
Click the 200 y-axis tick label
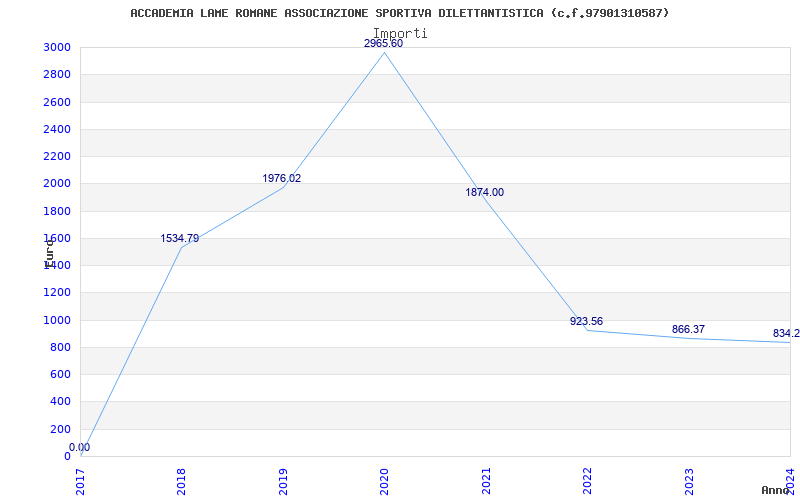(60, 429)
